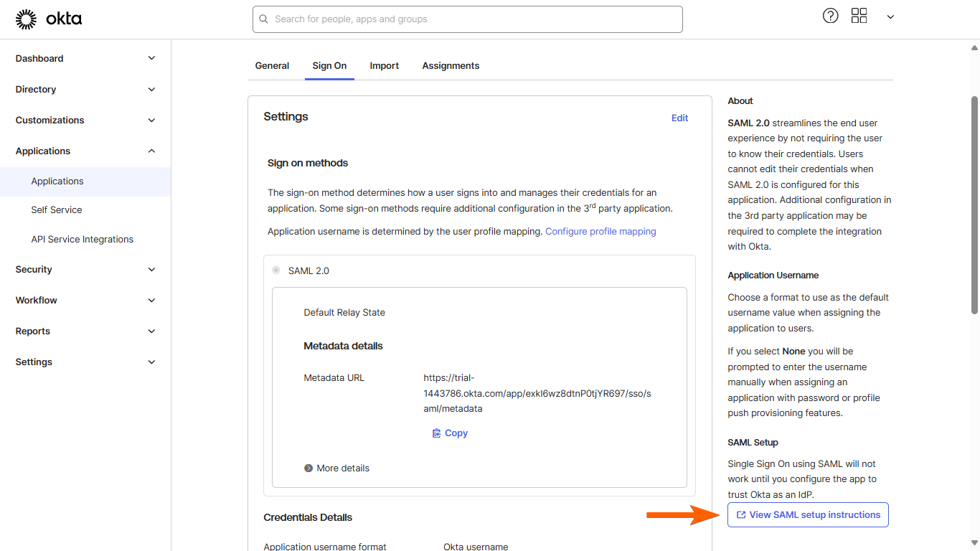The height and width of the screenshot is (551, 980).
Task: Click the magnifier icon in search bar
Action: coord(264,19)
